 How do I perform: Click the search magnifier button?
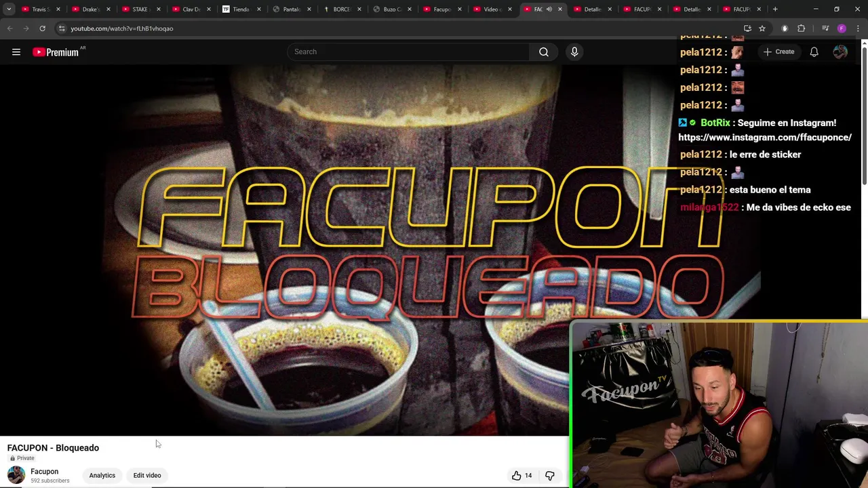coord(544,52)
